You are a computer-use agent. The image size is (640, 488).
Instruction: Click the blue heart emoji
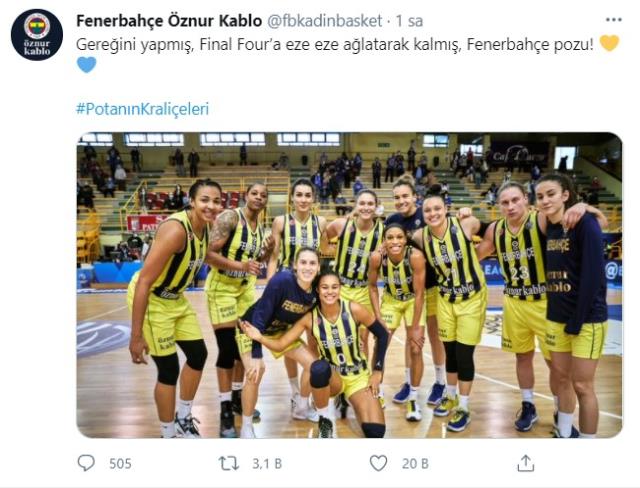pyautogui.click(x=87, y=64)
